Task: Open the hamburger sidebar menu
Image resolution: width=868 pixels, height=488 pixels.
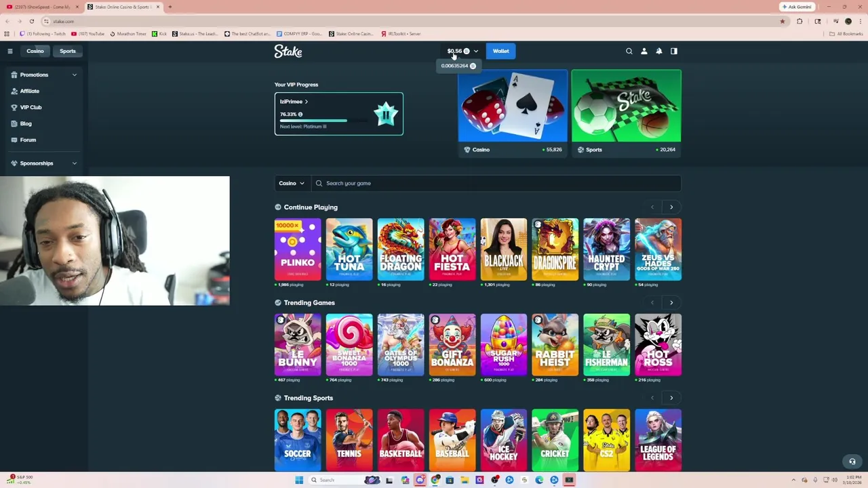Action: coord(10,51)
